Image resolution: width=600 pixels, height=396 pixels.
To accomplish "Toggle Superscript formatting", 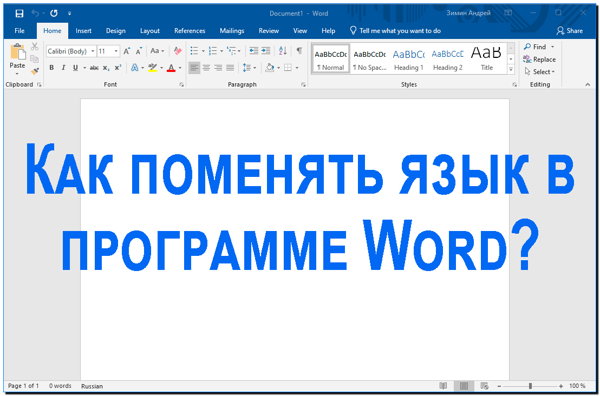I will [x=118, y=68].
